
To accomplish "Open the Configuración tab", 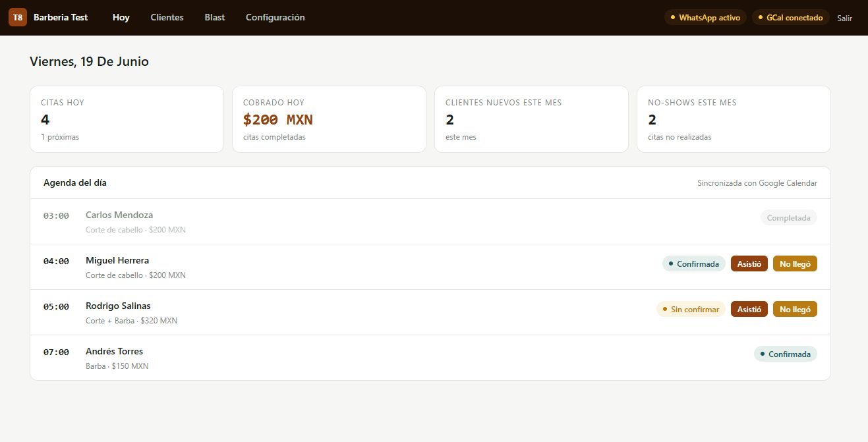I will pos(275,18).
